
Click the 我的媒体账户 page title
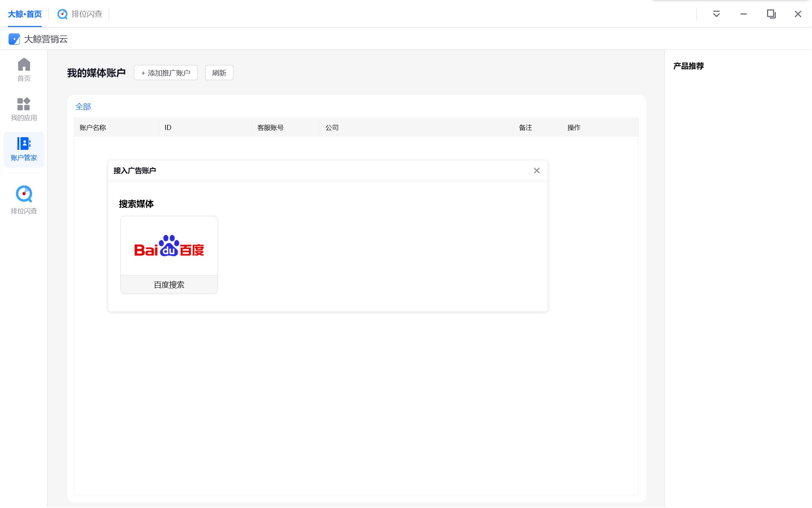(96, 73)
